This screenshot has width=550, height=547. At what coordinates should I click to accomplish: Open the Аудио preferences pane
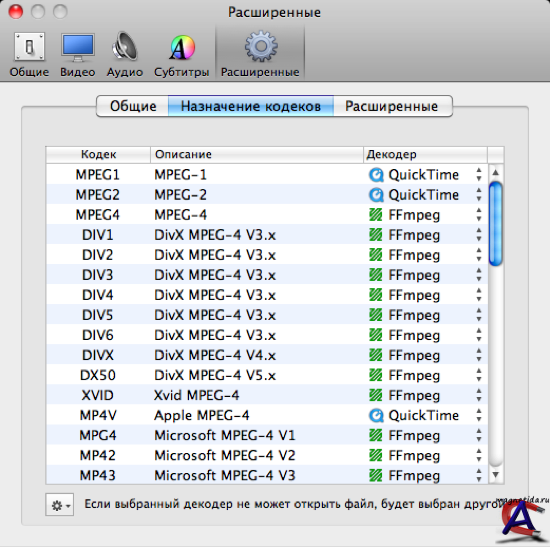point(125,54)
